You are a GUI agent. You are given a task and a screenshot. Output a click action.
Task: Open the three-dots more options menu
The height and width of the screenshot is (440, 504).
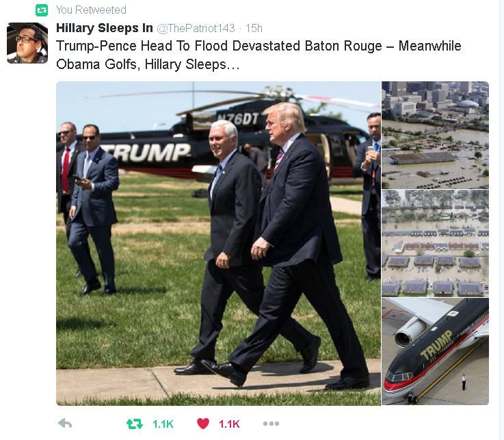pos(271,424)
